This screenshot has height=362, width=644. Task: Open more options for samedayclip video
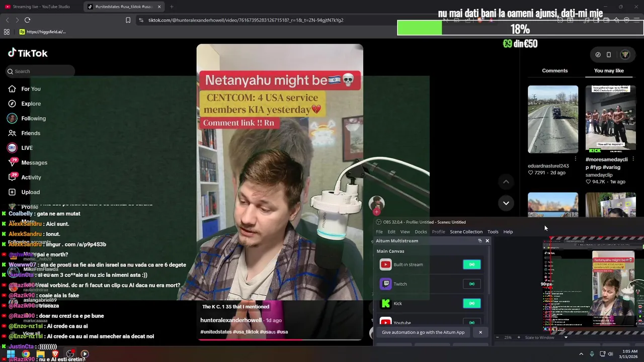pos(633,159)
